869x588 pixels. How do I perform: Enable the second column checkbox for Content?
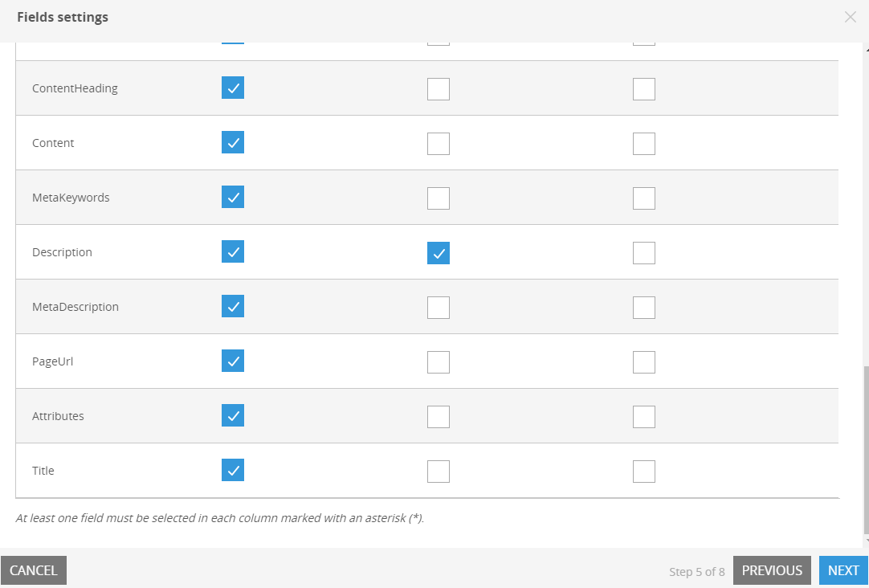438,143
